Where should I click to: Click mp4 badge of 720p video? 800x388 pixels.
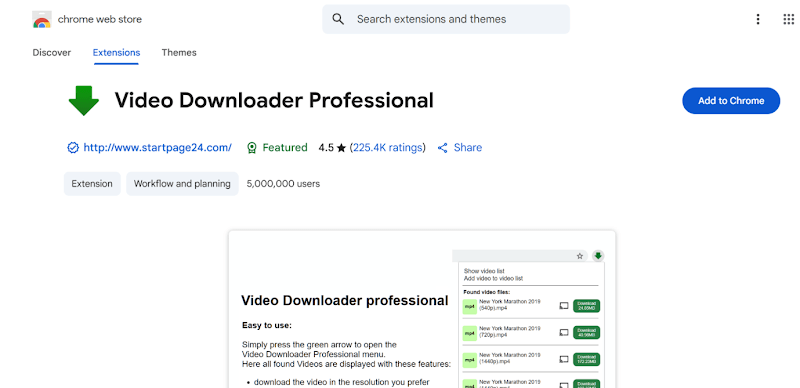coord(469,333)
